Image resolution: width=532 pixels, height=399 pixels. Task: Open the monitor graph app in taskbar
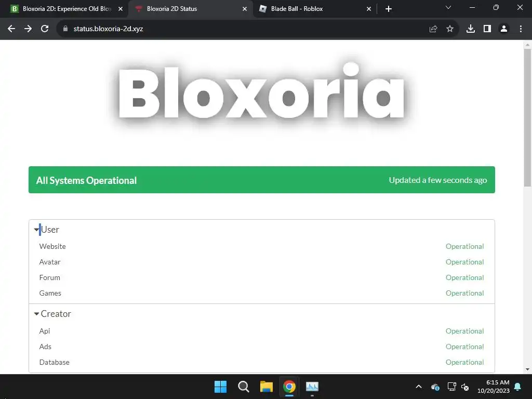pyautogui.click(x=312, y=387)
